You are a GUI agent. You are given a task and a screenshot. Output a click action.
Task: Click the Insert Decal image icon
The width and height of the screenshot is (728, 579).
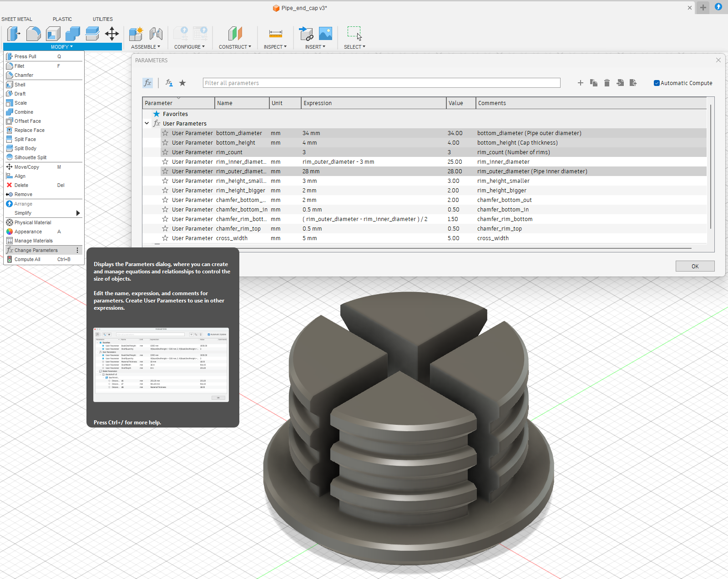click(325, 34)
